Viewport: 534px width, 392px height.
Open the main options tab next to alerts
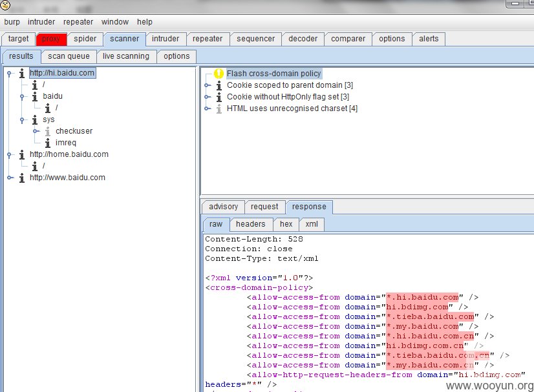pyautogui.click(x=392, y=39)
